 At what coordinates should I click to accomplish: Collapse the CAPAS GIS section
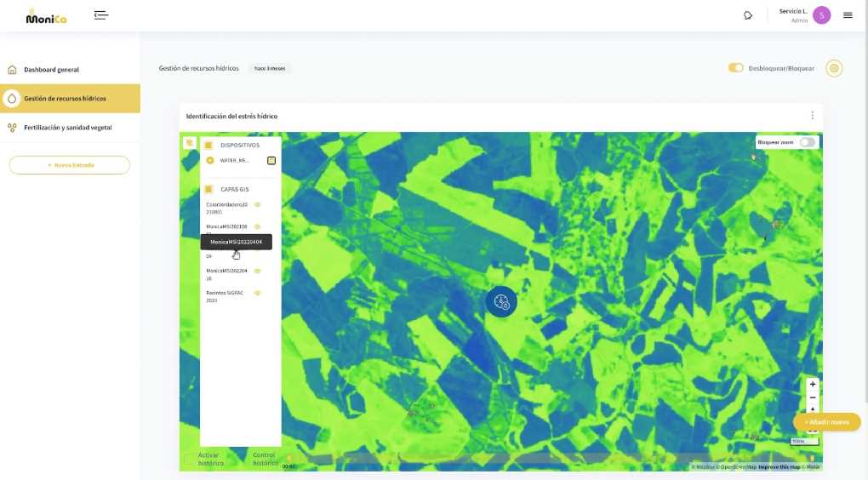point(208,189)
